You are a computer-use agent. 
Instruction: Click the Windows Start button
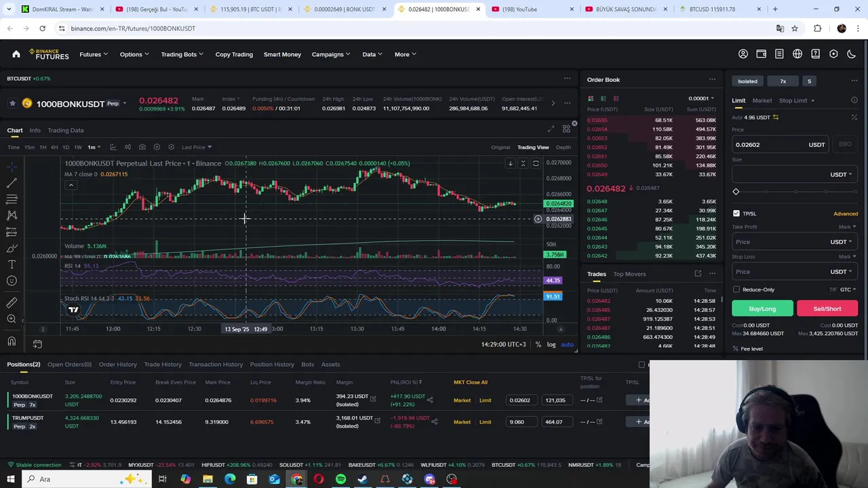[11, 479]
